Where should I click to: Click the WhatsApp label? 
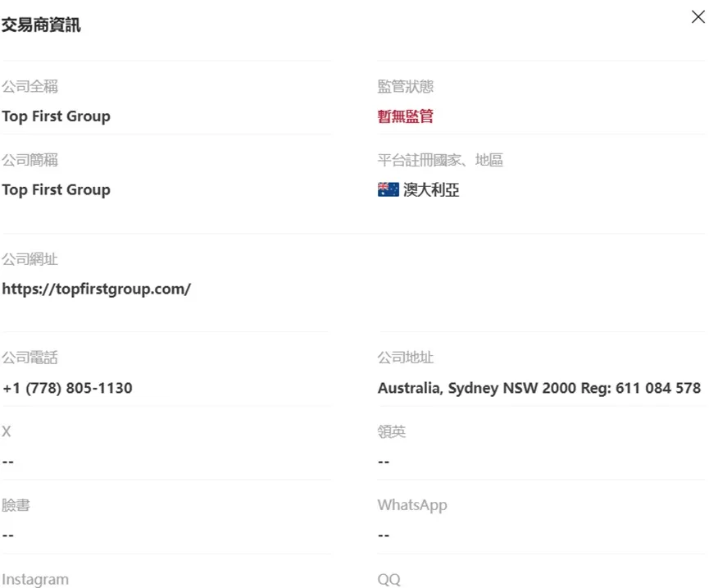coord(412,505)
